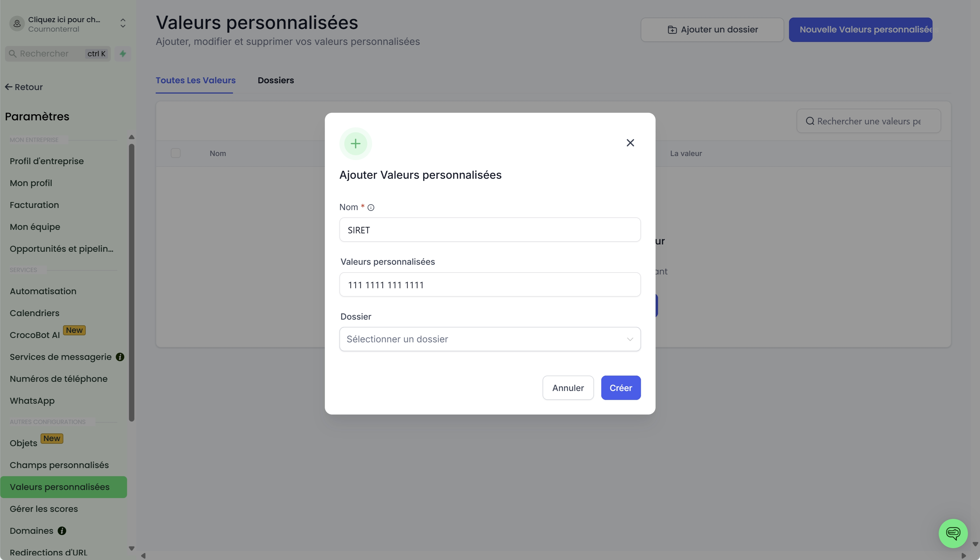Click the folder icon in Ajouter un dossier
Viewport: 980px width, 560px height.
coord(672,30)
